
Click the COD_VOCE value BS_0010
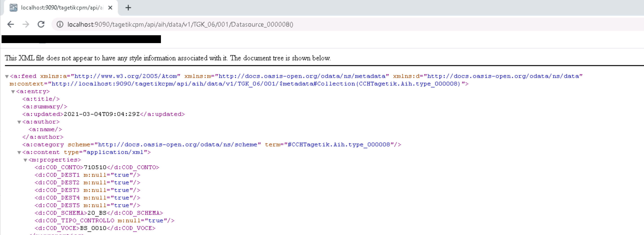click(x=93, y=228)
